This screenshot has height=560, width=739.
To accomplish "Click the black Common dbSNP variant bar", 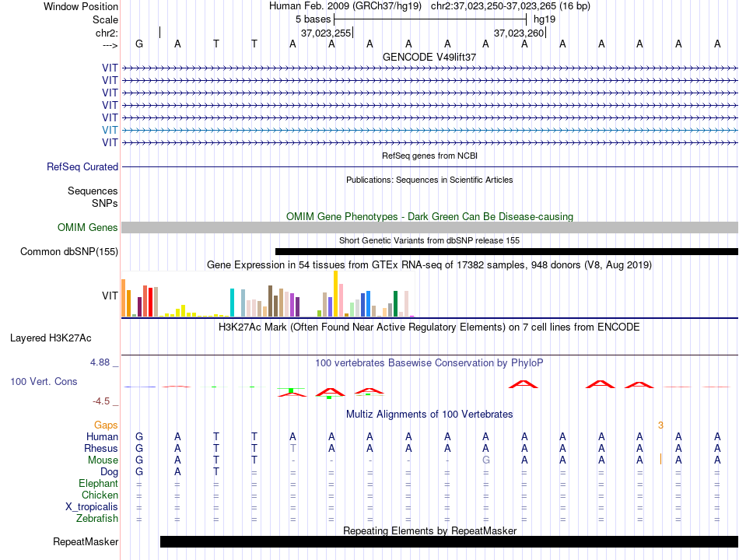I will tap(506, 252).
